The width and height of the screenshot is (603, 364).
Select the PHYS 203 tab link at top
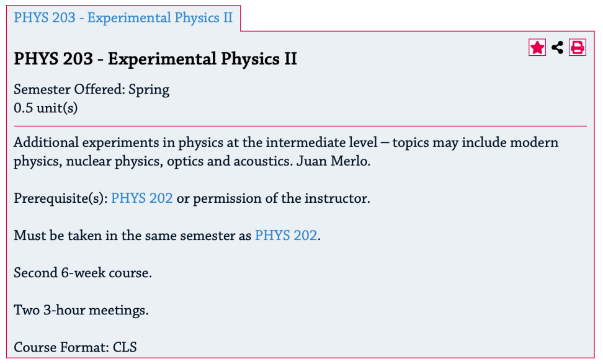click(x=123, y=18)
